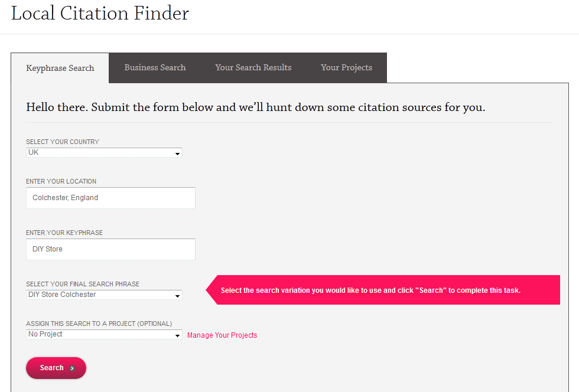
Task: Go to the Your Projects tab
Action: tap(347, 68)
